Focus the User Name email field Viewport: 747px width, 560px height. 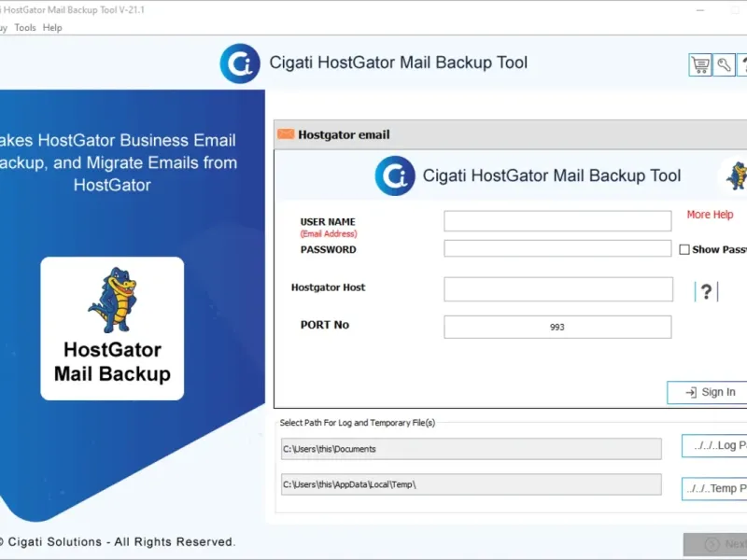coord(557,221)
